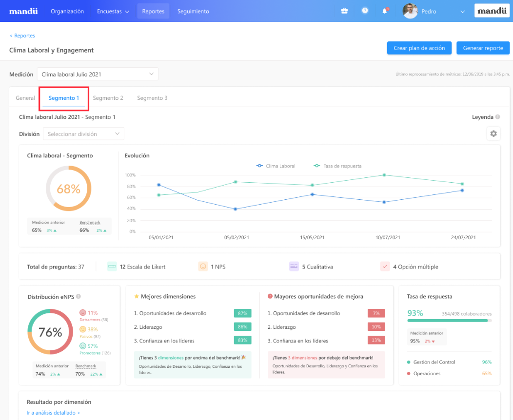Select the Segmento 1 tab
Viewport: 513px width, 420px height.
tap(64, 98)
